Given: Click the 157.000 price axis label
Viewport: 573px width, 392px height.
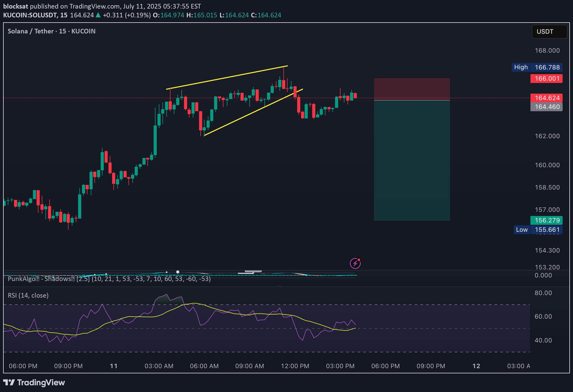Looking at the screenshot, I should 547,210.
